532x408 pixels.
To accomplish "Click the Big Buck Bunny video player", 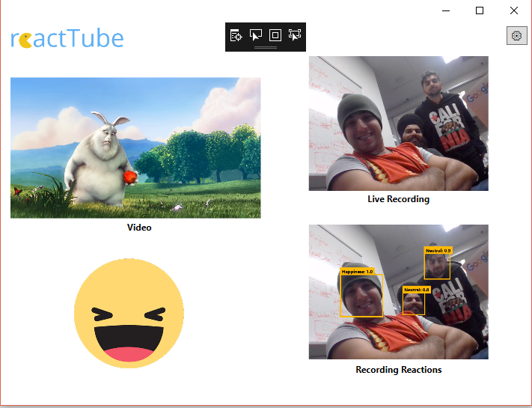I will pos(135,148).
